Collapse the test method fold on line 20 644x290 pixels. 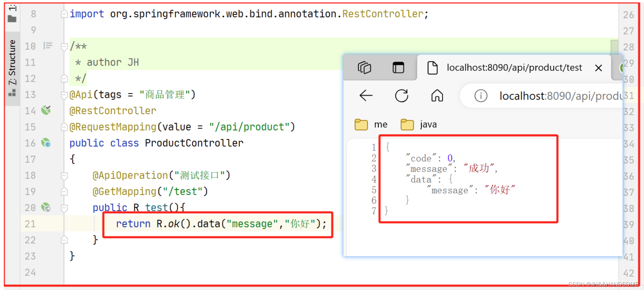(x=64, y=208)
